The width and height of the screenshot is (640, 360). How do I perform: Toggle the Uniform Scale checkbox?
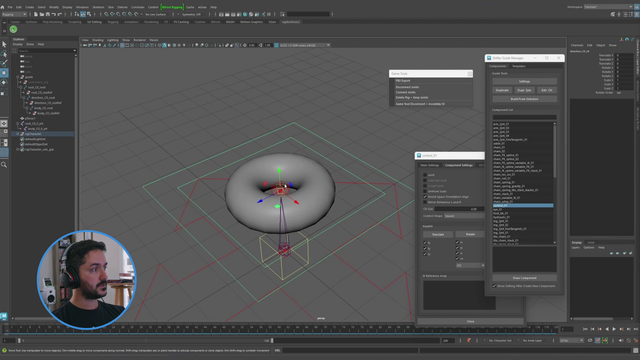tap(425, 191)
